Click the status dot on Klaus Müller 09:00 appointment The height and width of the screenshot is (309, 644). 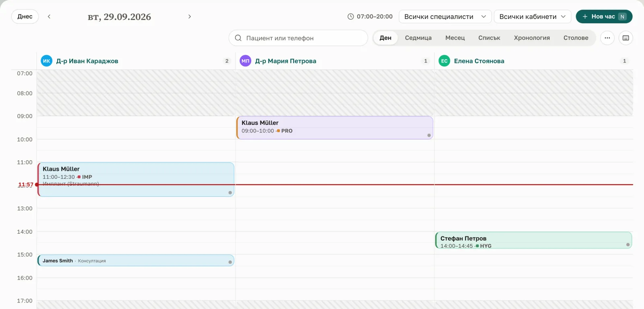point(429,135)
